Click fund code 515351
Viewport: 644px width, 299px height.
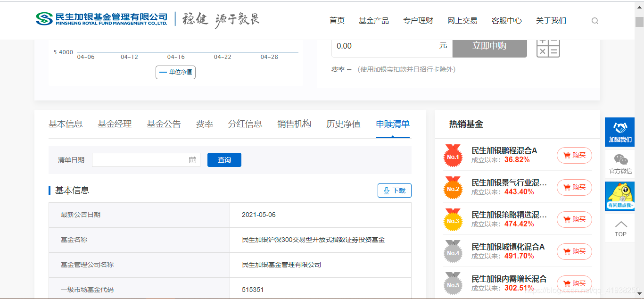coord(253,290)
